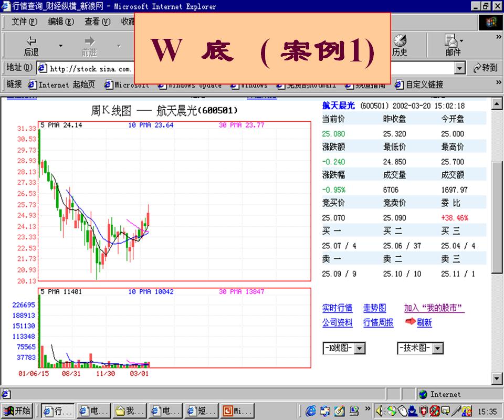The width and height of the screenshot is (504, 420).
Task: Open the forward button dropdown arrow
Action: point(119,46)
